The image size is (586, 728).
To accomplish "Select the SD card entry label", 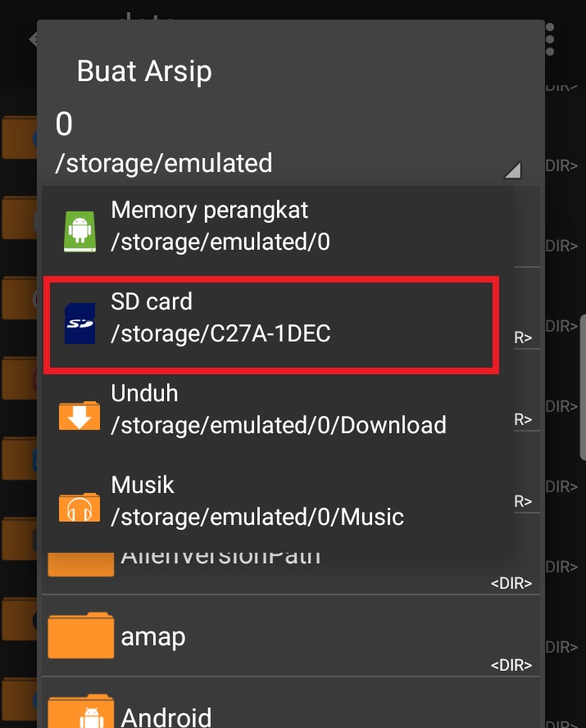I will (152, 302).
